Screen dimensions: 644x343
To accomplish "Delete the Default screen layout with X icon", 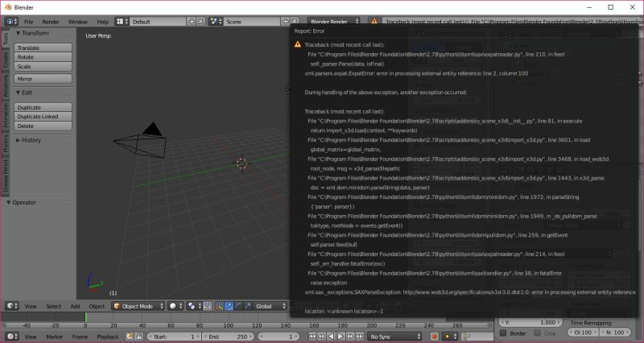I will (200, 22).
